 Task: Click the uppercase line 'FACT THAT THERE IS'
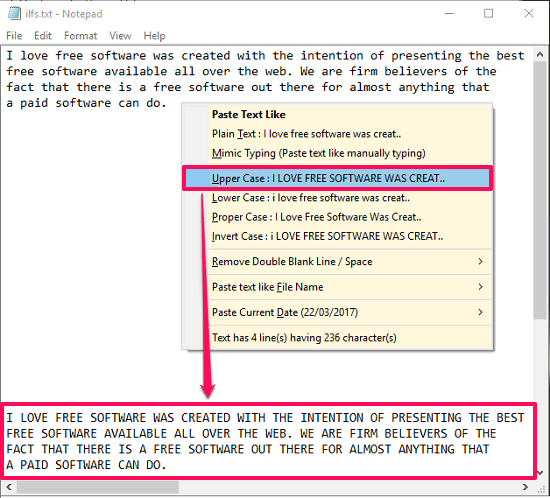click(248, 449)
